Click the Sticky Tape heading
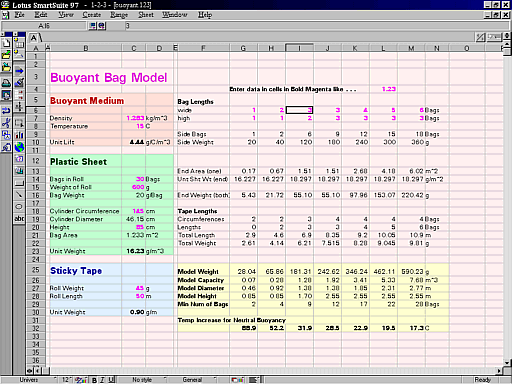512x384 pixels. 76,271
